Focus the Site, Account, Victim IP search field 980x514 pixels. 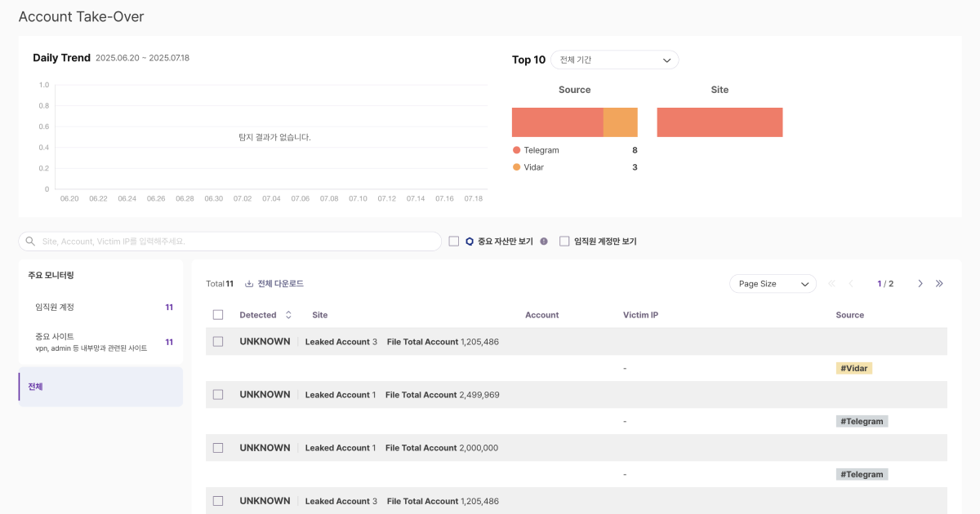[229, 241]
